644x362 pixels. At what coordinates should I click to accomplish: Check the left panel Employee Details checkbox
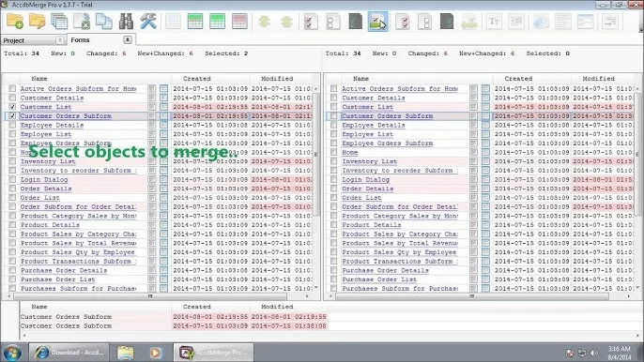[x=12, y=125]
